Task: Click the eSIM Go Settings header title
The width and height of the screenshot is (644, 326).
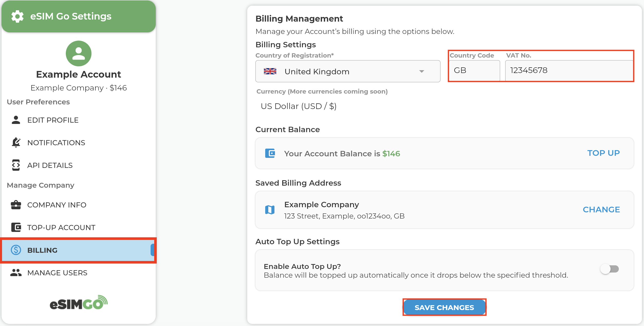Action: click(71, 16)
